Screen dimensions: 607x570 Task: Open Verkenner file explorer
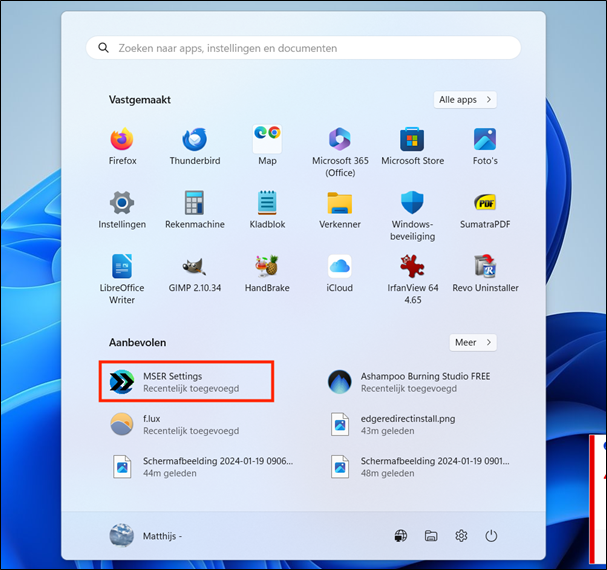click(340, 209)
